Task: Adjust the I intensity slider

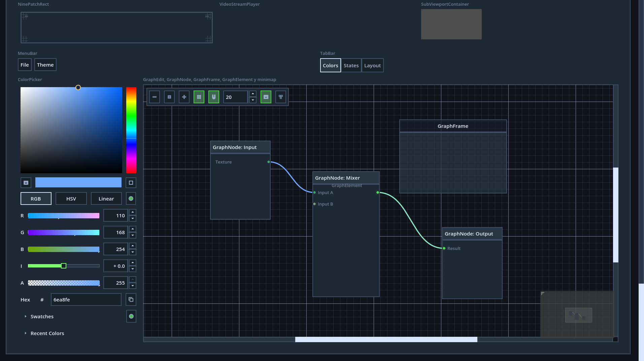Action: coord(64,266)
